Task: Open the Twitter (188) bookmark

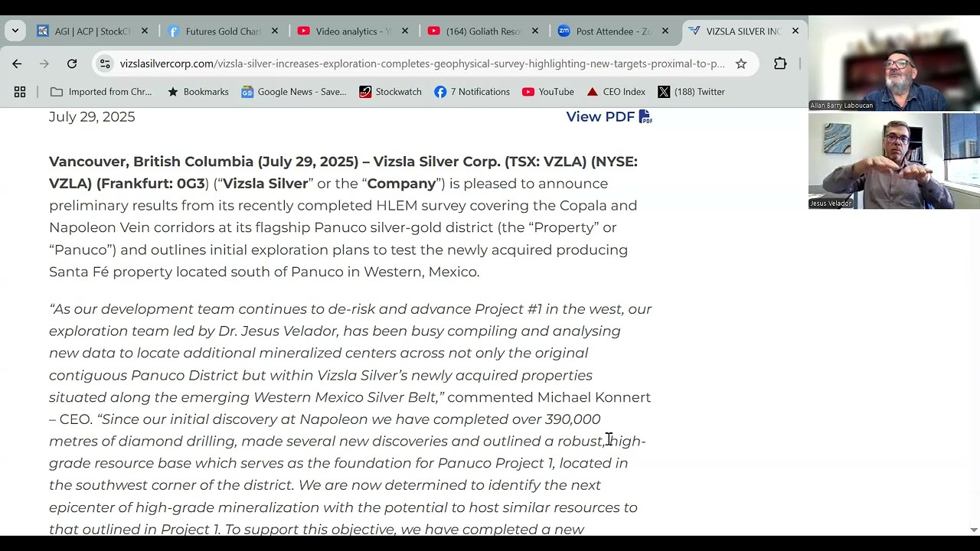Action: 691,92
